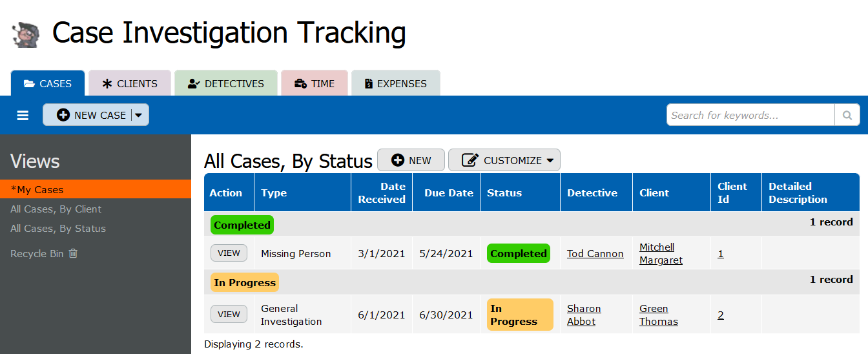Open the Cases tab
This screenshot has height=354, width=868.
(48, 83)
